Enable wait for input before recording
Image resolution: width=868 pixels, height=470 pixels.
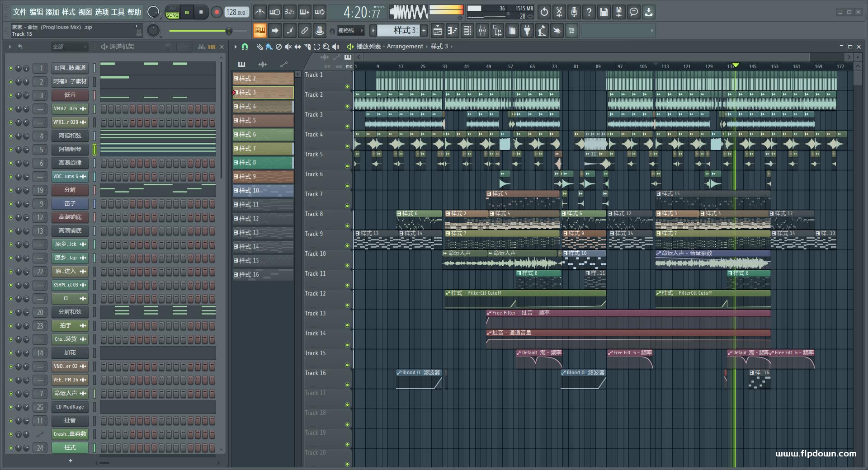click(x=274, y=12)
